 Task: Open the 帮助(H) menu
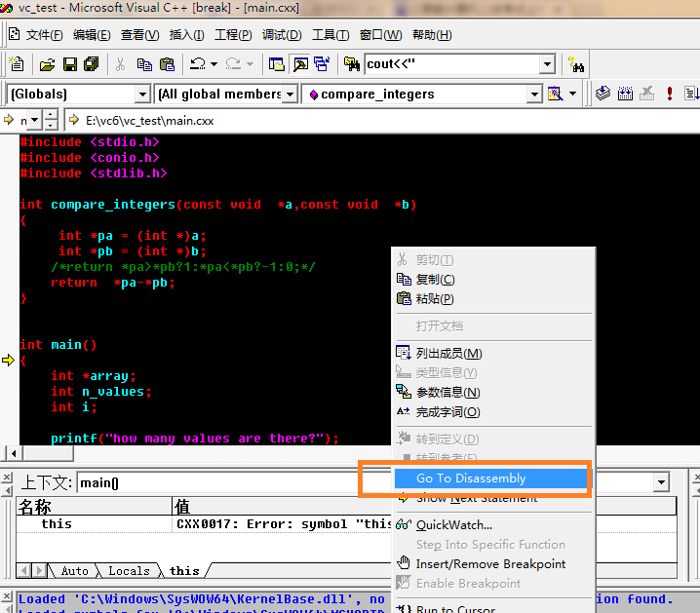(x=432, y=34)
